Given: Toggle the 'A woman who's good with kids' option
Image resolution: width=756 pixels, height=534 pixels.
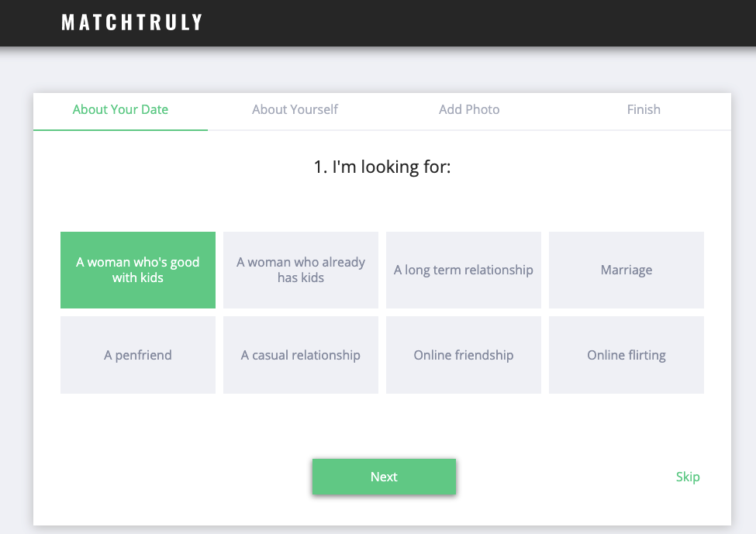Looking at the screenshot, I should click(x=138, y=270).
